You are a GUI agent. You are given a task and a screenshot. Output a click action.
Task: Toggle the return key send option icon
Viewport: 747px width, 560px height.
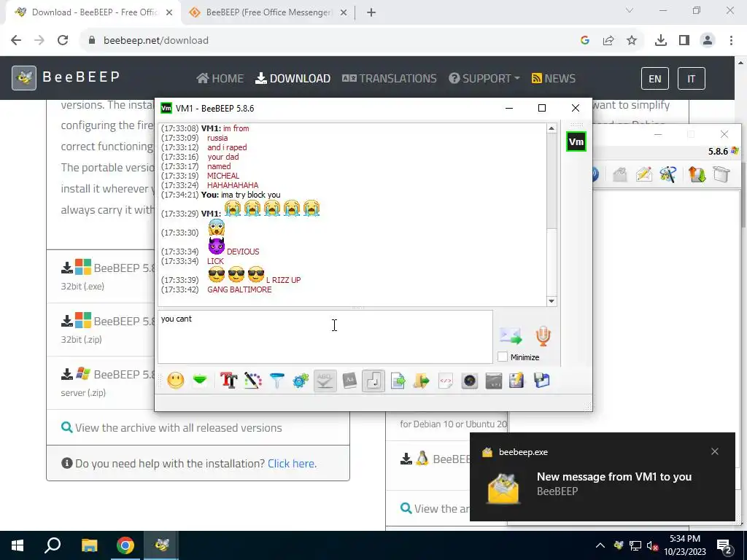373,381
